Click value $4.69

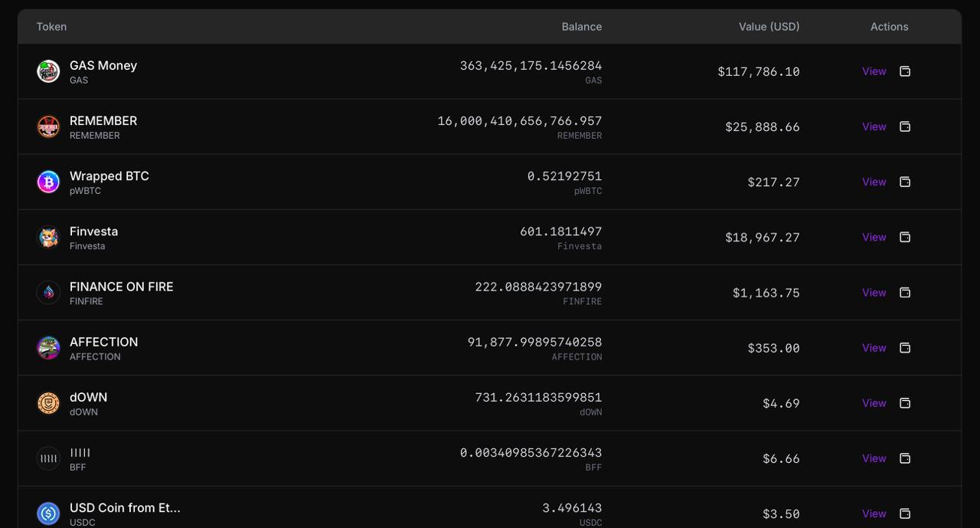pos(782,403)
